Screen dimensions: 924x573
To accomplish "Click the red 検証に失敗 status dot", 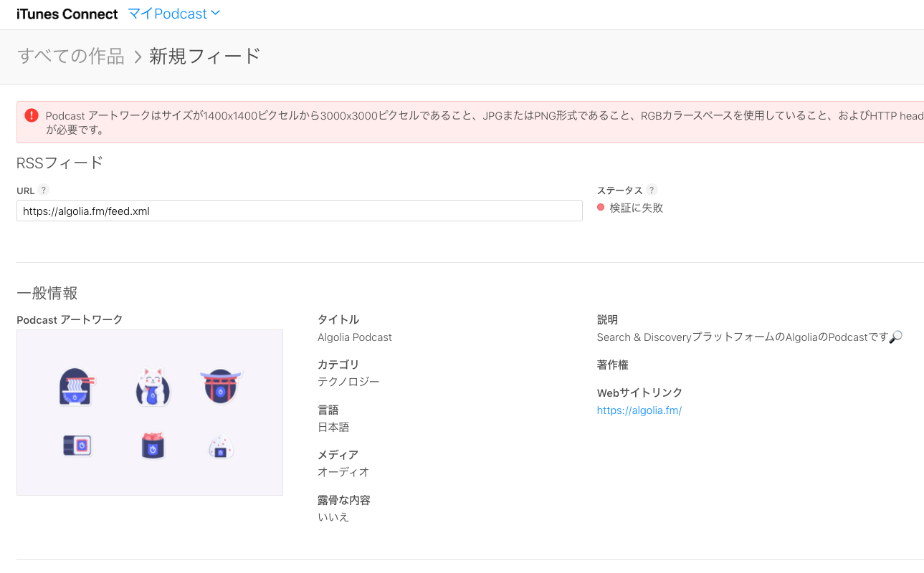I will pyautogui.click(x=601, y=208).
